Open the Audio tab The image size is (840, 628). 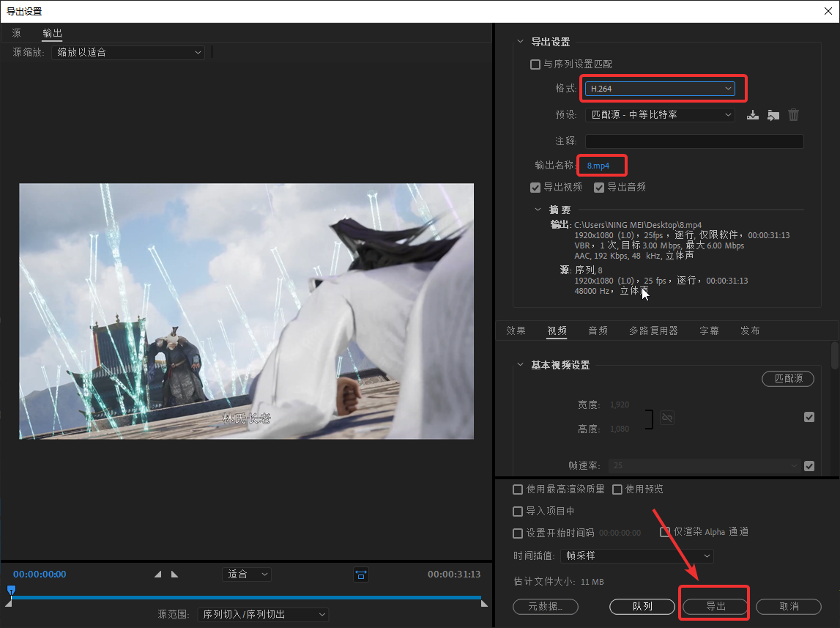(598, 330)
